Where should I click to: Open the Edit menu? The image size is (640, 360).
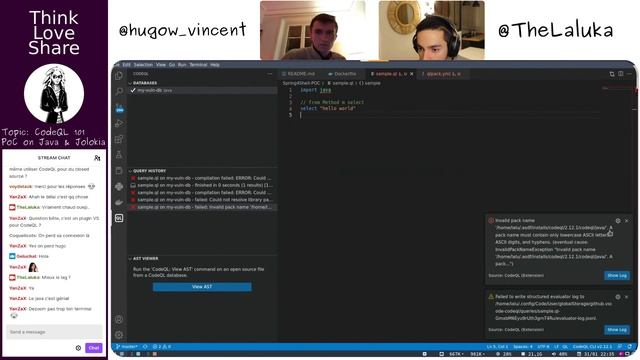click(127, 65)
